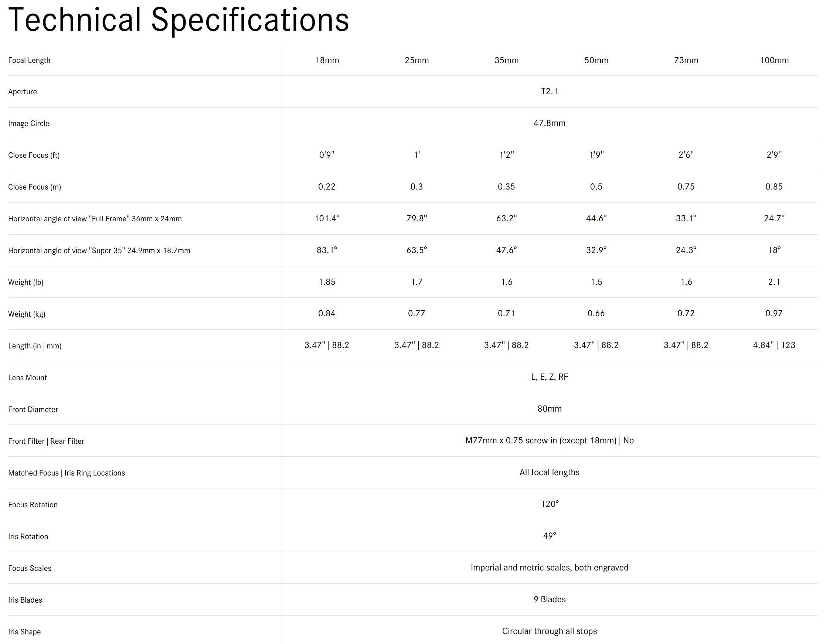The width and height of the screenshot is (826, 644).
Task: Click the 9 Blades iris value
Action: coord(549,599)
